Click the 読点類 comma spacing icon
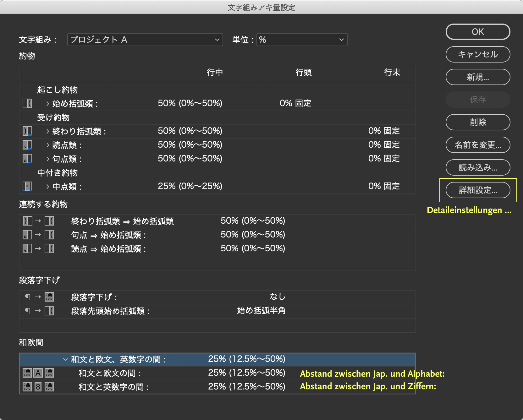The width and height of the screenshot is (523, 420). click(x=27, y=145)
